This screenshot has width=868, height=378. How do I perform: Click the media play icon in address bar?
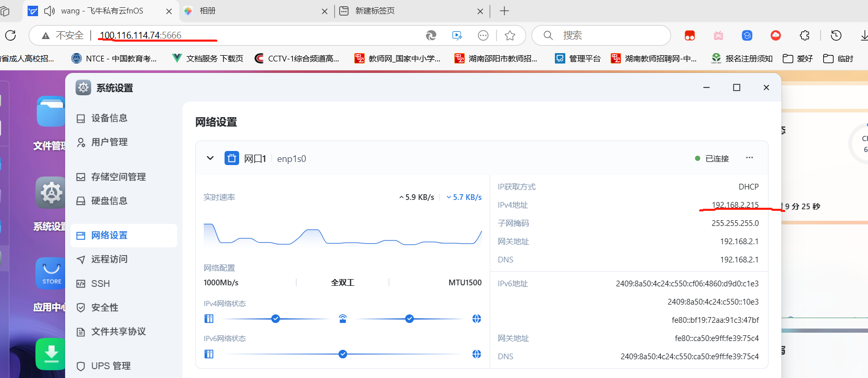[x=457, y=35]
